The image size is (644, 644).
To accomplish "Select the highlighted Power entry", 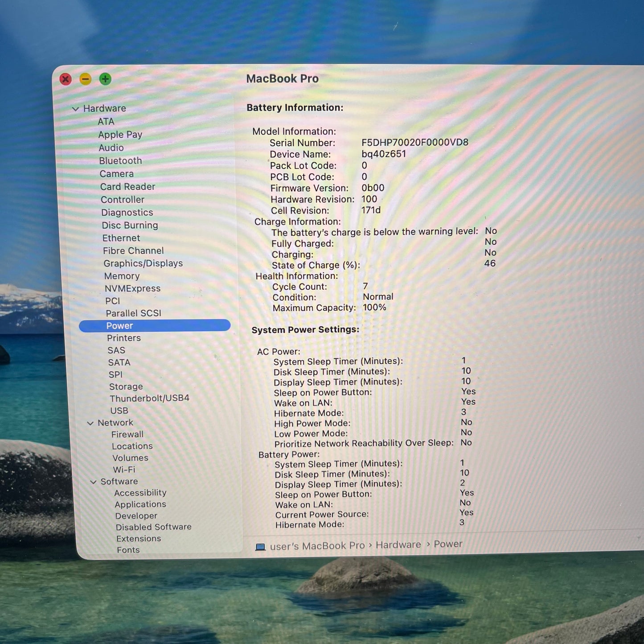I will coord(155,326).
